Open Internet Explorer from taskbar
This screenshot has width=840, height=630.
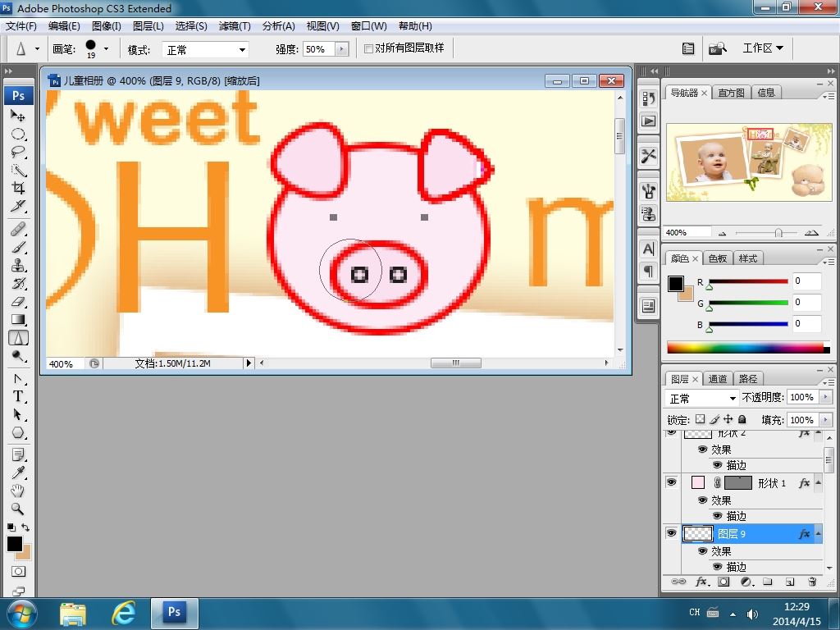pyautogui.click(x=123, y=613)
